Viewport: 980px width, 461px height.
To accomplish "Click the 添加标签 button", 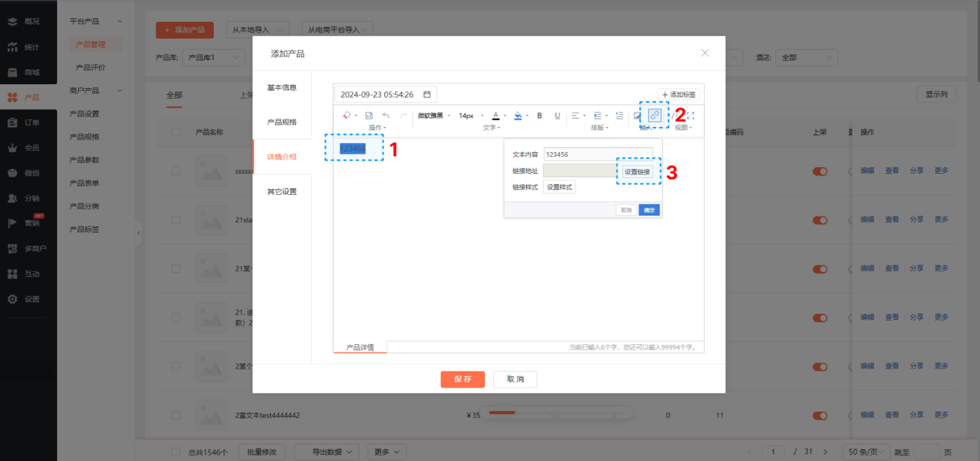I will 679,94.
